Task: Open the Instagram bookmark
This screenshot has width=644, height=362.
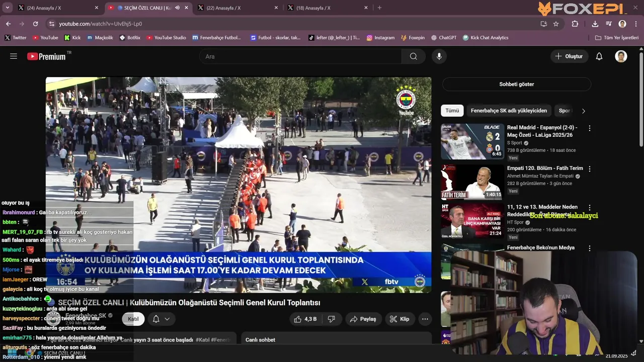Action: pyautogui.click(x=380, y=38)
